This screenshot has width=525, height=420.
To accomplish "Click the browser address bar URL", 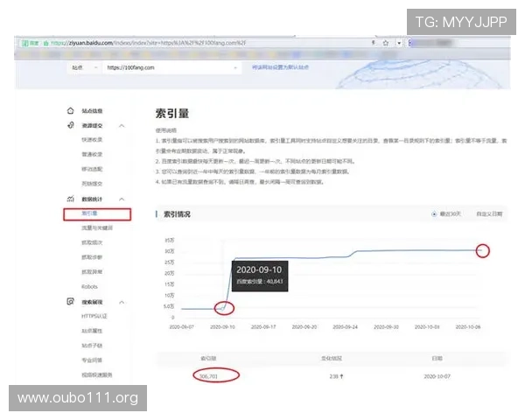I will [149, 43].
